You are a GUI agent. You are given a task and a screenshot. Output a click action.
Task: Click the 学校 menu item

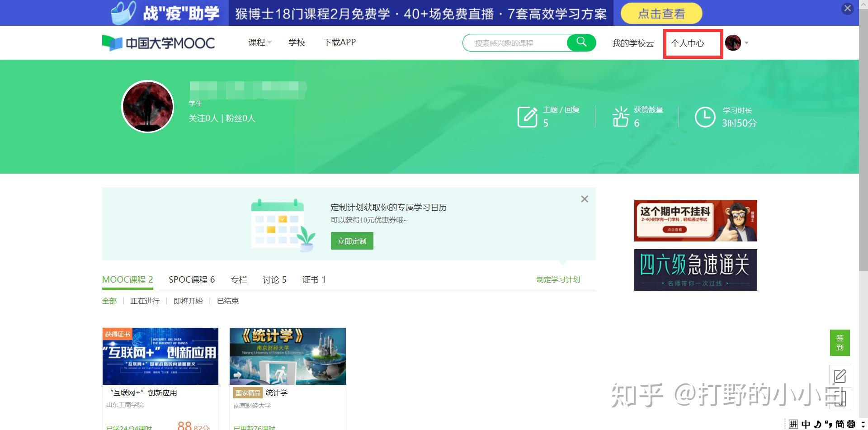[297, 43]
